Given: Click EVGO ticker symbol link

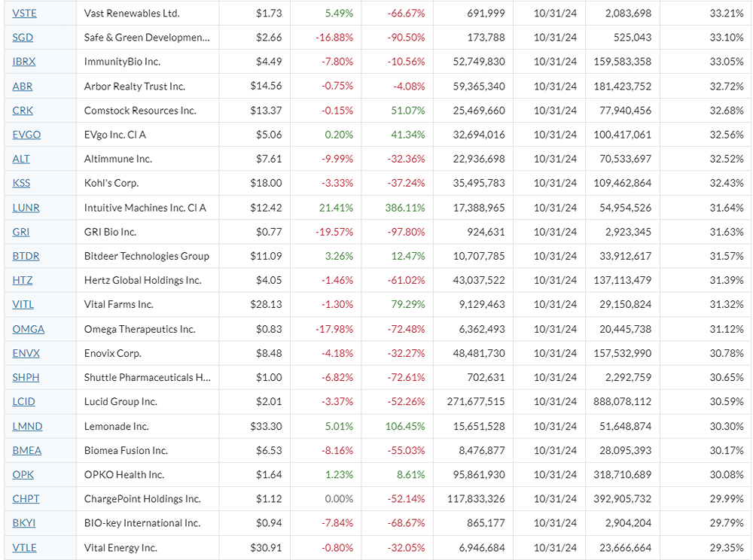Looking at the screenshot, I should tap(26, 135).
